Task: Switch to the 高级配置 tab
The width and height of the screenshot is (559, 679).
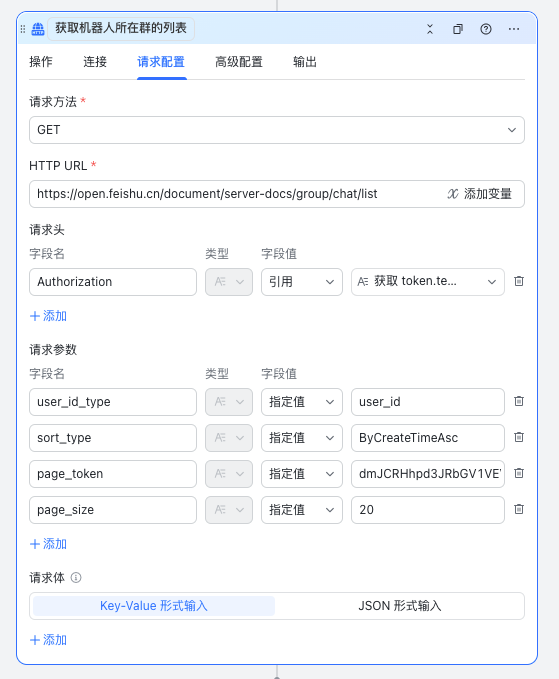Action: 239,62
